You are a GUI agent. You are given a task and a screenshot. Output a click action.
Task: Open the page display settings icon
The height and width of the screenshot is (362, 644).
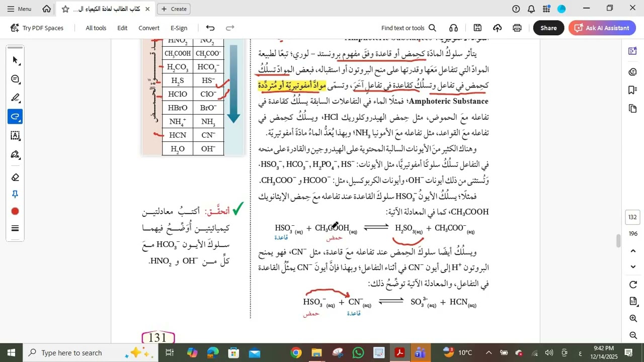tap(633, 301)
